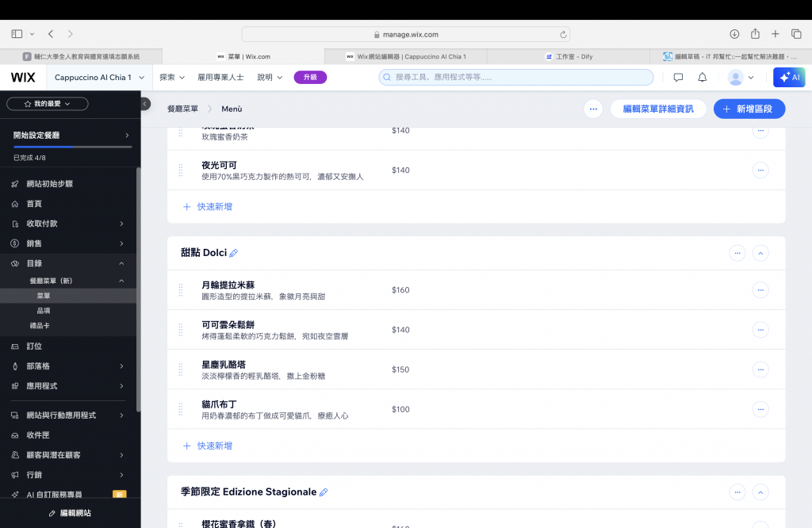The height and width of the screenshot is (528, 812).
Task: Collapse the 目錄 sidebar group
Action: tap(121, 263)
